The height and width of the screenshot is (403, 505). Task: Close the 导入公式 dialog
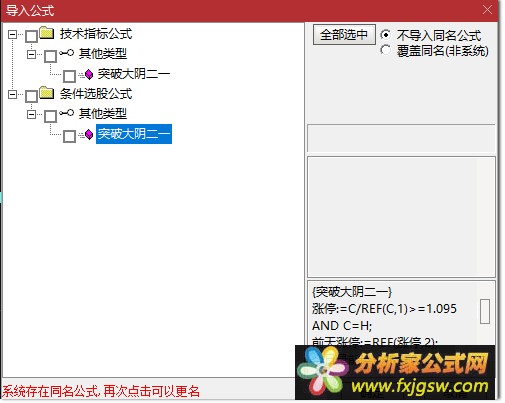tap(487, 10)
